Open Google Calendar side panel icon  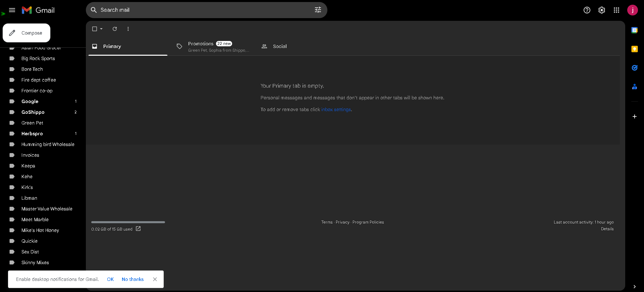point(635,30)
